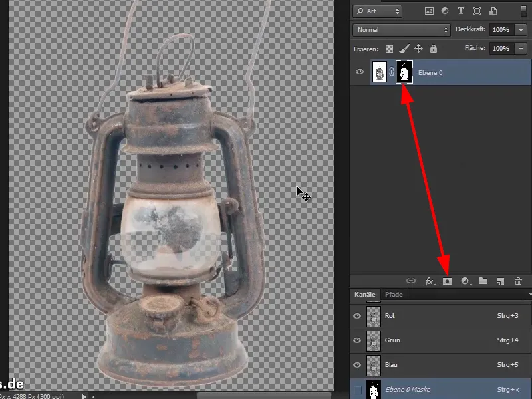The height and width of the screenshot is (399, 532).
Task: Lock all padlock icon
Action: point(434,49)
